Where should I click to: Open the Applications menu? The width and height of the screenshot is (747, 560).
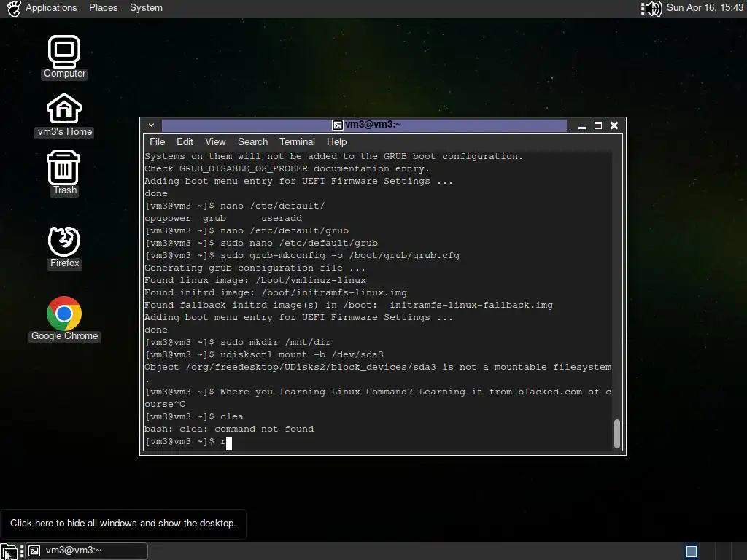[x=51, y=7]
